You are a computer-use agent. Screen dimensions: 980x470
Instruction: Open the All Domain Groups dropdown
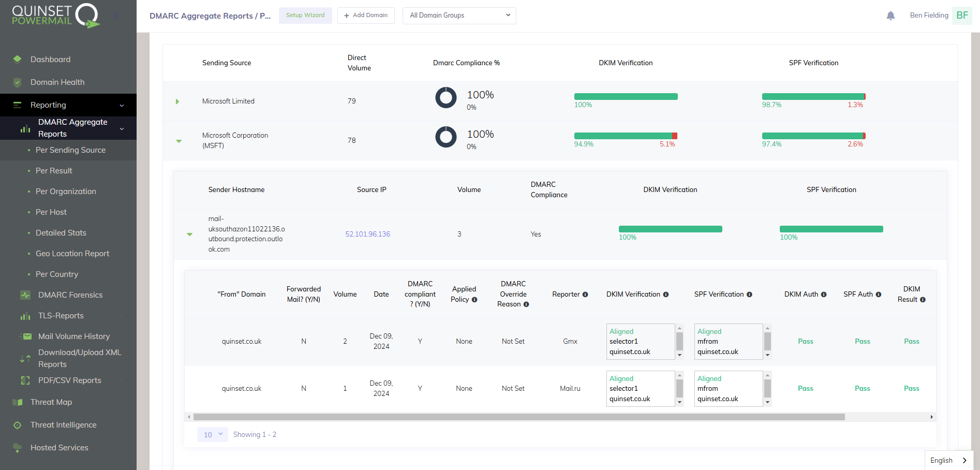[459, 16]
